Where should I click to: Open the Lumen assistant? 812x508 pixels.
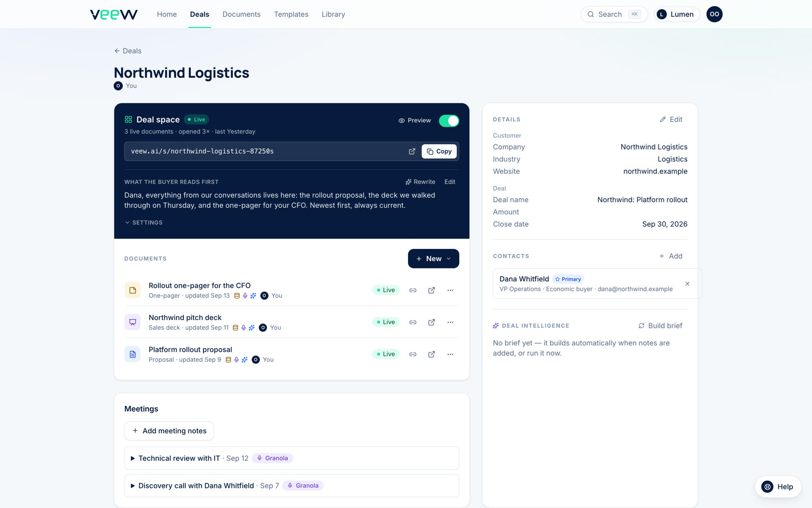[x=676, y=14]
